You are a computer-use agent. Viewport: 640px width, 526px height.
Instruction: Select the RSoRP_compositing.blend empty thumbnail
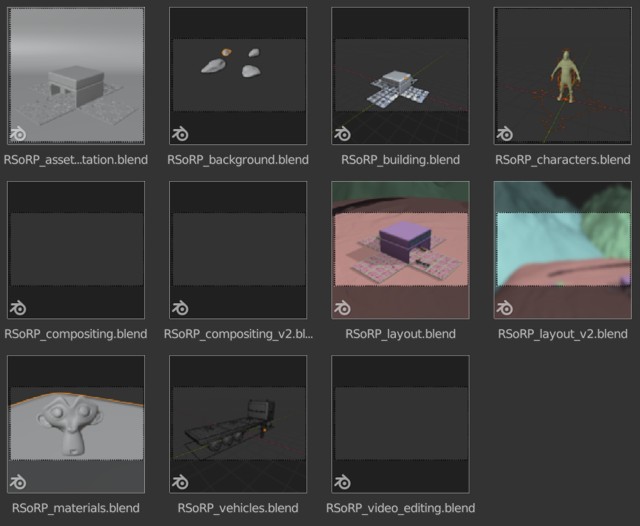[76, 250]
